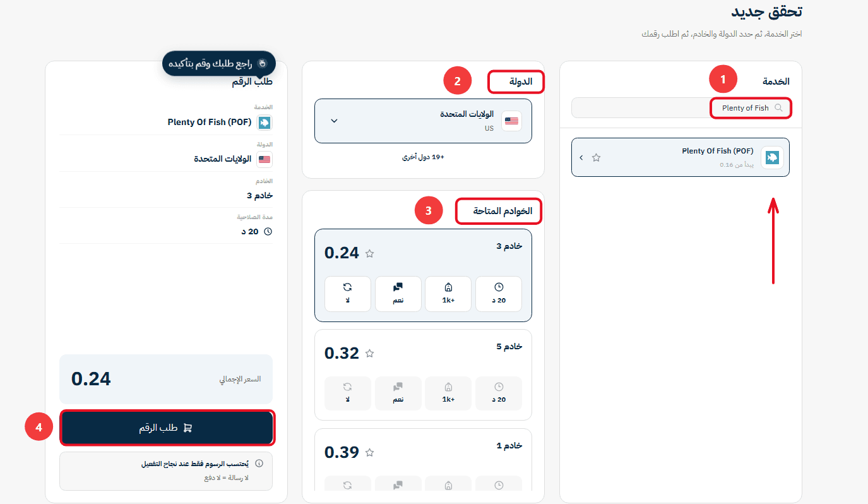
Task: Show the +19 دول أخرى countries link
Action: pyautogui.click(x=423, y=157)
